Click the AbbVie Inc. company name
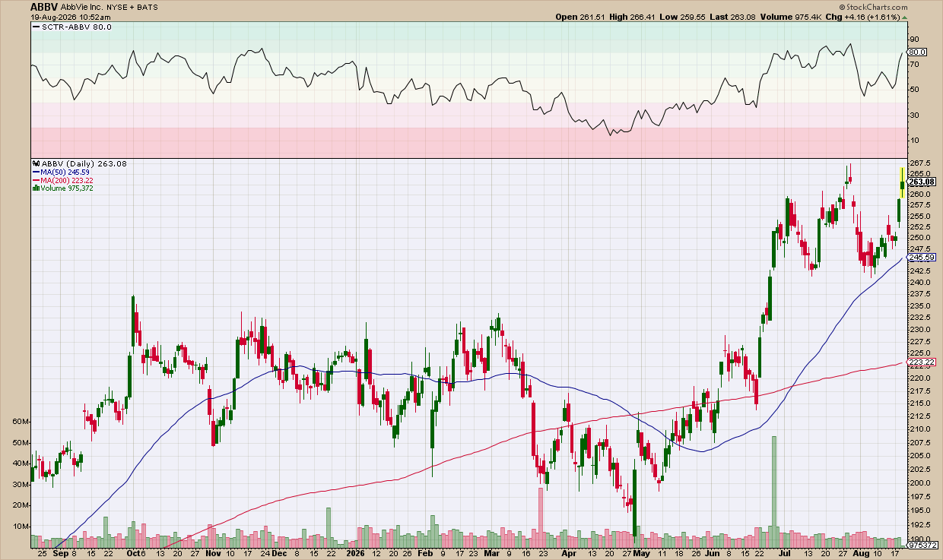 point(83,6)
